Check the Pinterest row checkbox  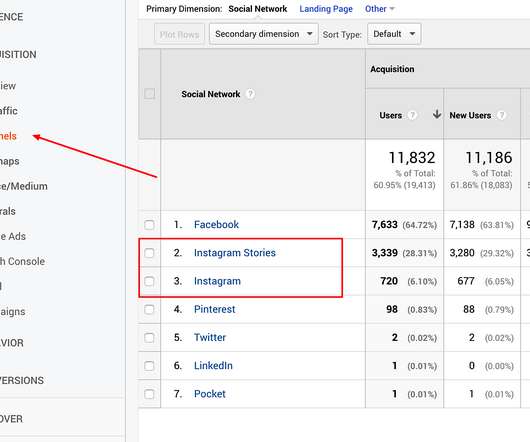coord(149,310)
